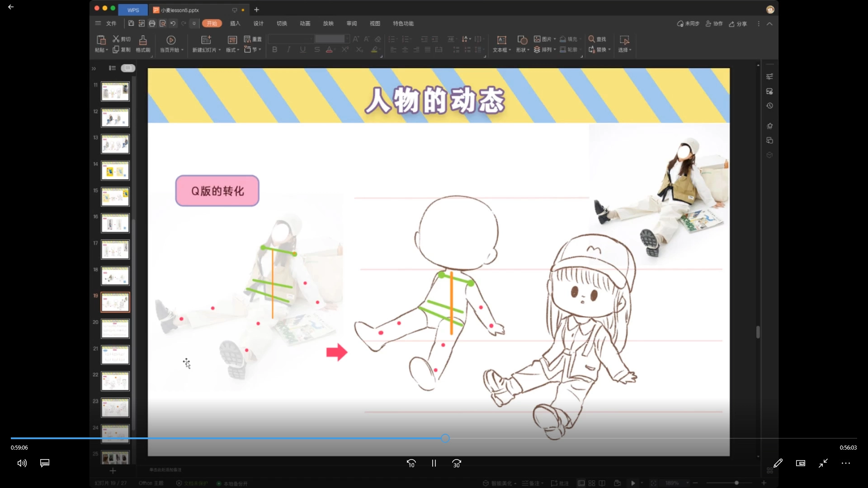Screen dimensions: 868x488
Task: Open the Insert (插入) ribbon tab
Action: (235, 23)
